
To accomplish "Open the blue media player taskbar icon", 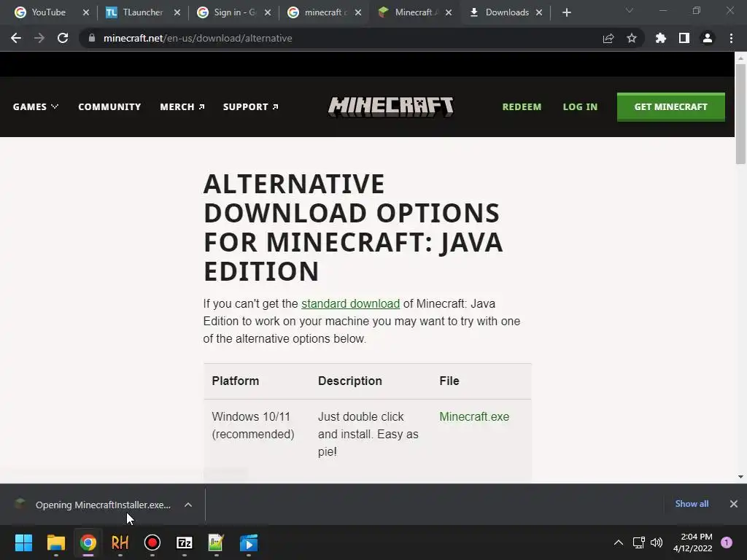I will (x=249, y=542).
